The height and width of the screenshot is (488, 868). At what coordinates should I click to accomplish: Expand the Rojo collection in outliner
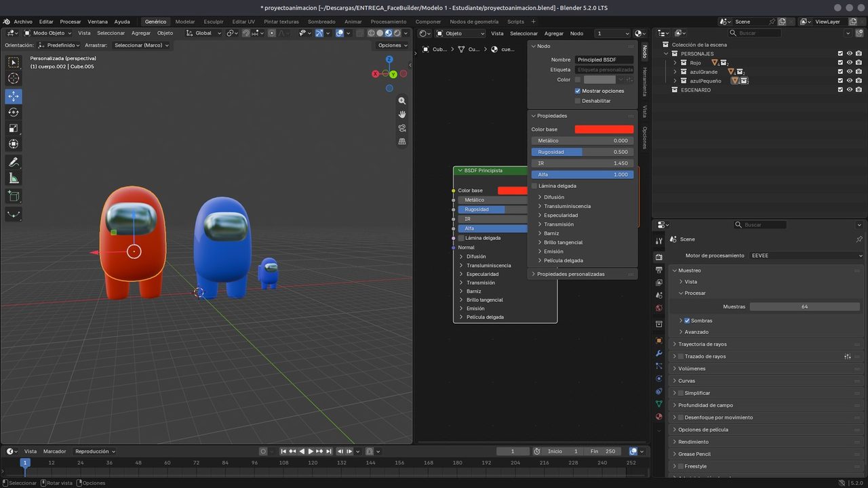click(x=675, y=63)
